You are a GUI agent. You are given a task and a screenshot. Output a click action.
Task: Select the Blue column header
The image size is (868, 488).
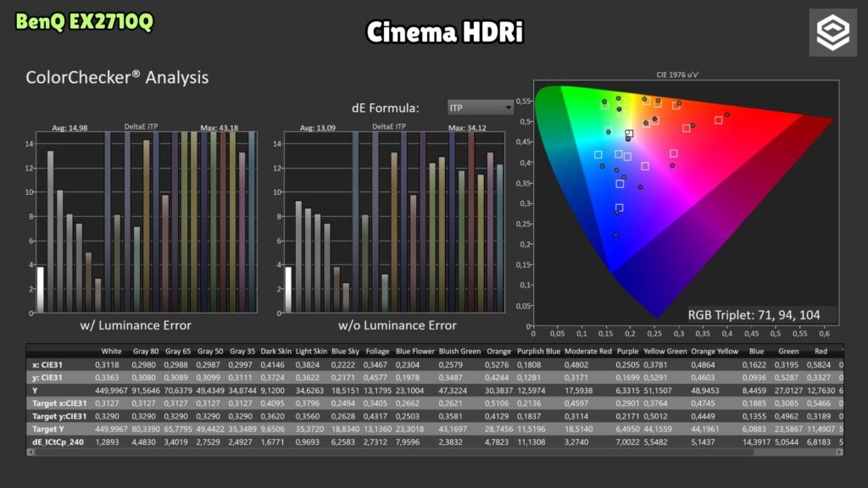756,352
